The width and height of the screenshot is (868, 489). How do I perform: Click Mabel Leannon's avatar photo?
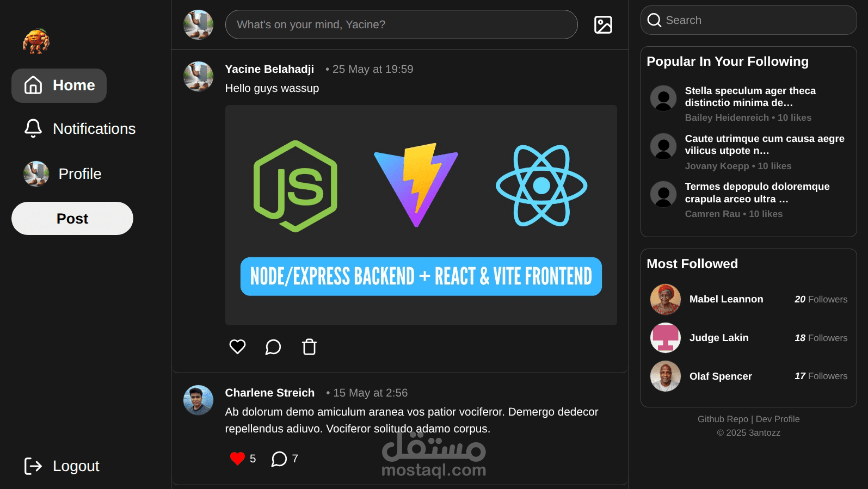pos(666,299)
